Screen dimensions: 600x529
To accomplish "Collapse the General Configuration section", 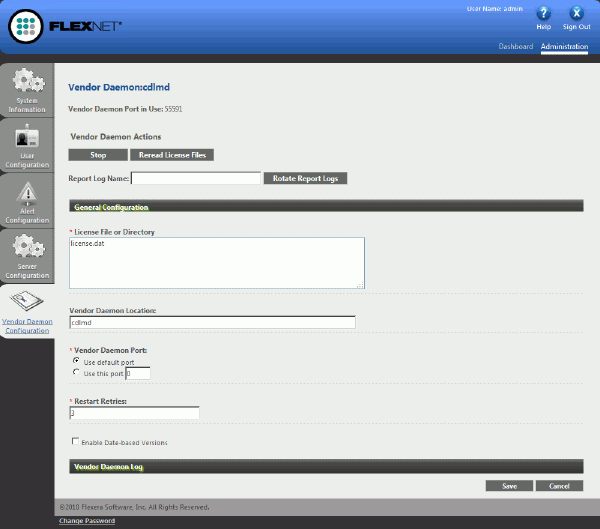I will pos(325,207).
